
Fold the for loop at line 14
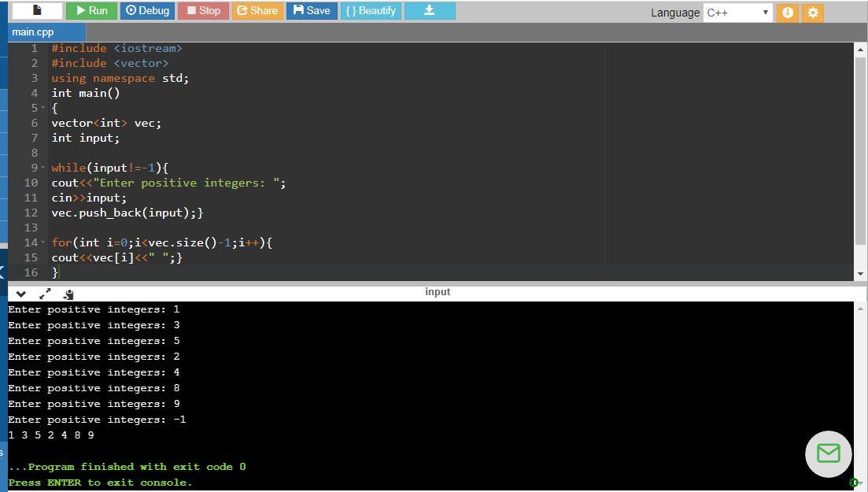click(x=42, y=242)
